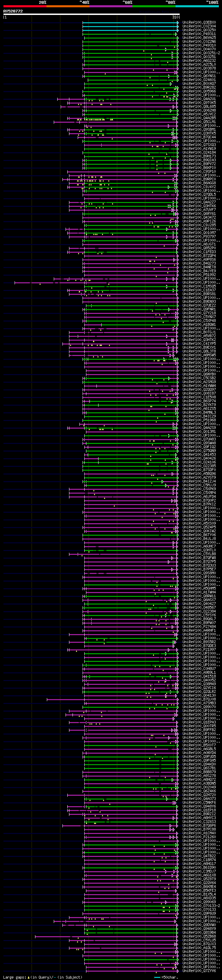Click the UniRef100_Q41453 label
This screenshot has width=222, height=980.
(x=199, y=455)
